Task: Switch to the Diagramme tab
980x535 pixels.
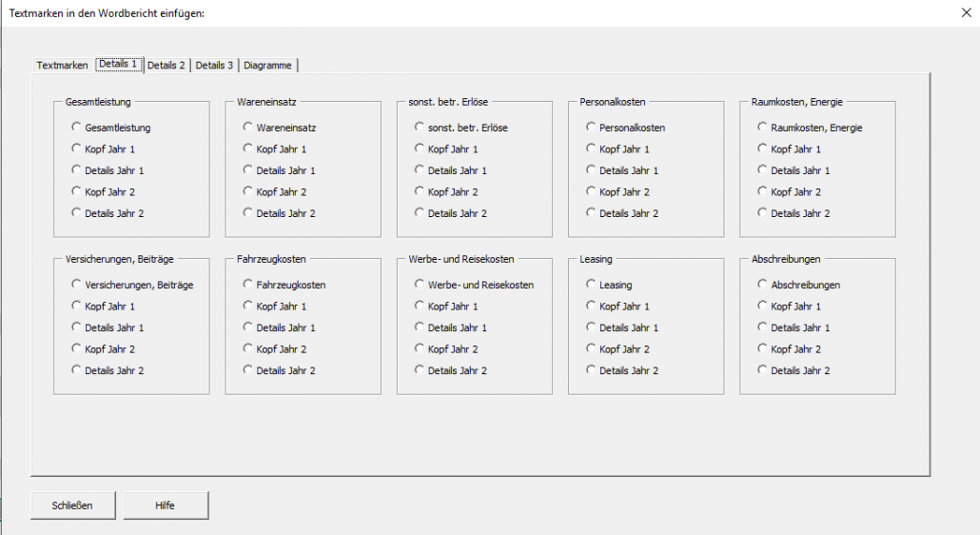Action: point(267,65)
